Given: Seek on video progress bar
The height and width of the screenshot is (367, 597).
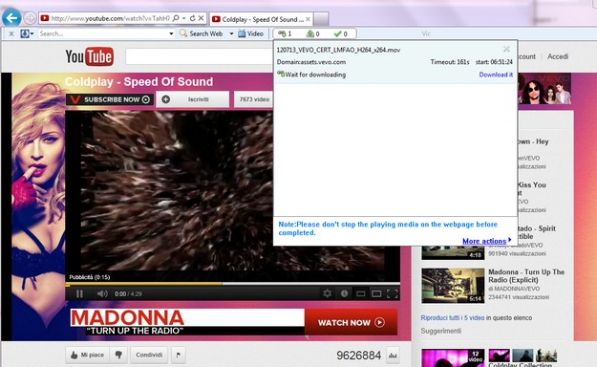Looking at the screenshot, I should coord(233,284).
